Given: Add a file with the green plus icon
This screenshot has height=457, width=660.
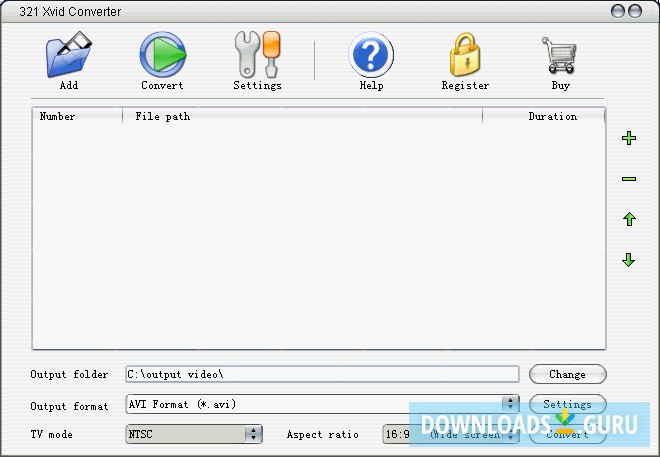Looking at the screenshot, I should pos(629,138).
